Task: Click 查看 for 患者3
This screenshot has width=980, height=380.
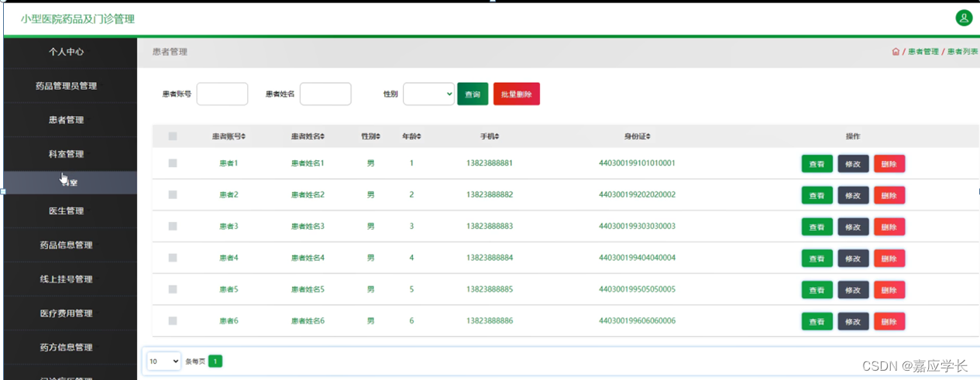Action: 817,227
